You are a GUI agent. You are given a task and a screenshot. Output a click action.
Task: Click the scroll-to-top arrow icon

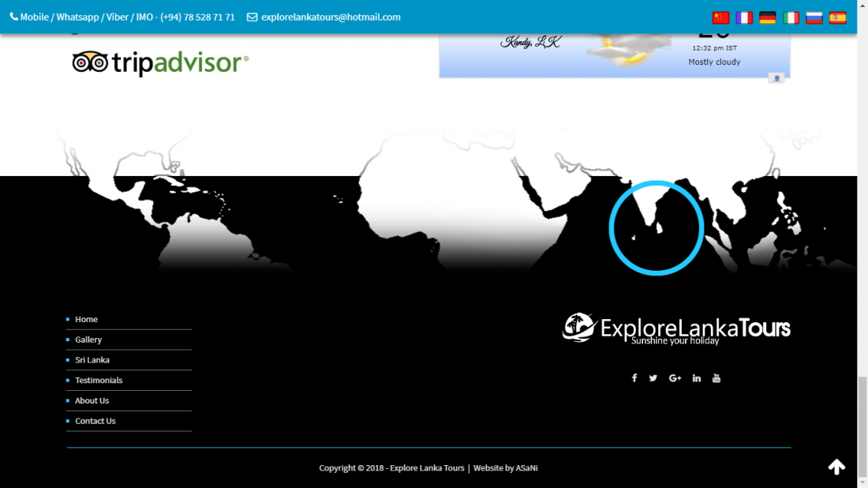coord(836,467)
